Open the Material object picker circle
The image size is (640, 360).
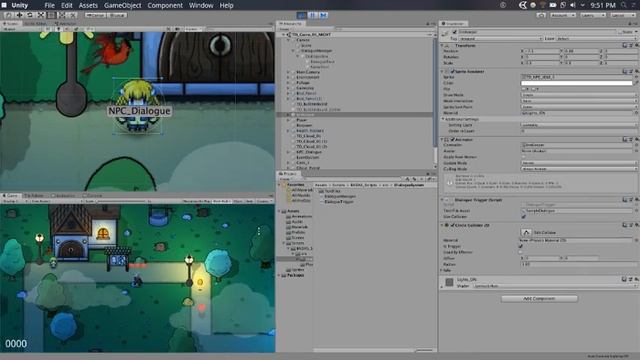click(636, 113)
